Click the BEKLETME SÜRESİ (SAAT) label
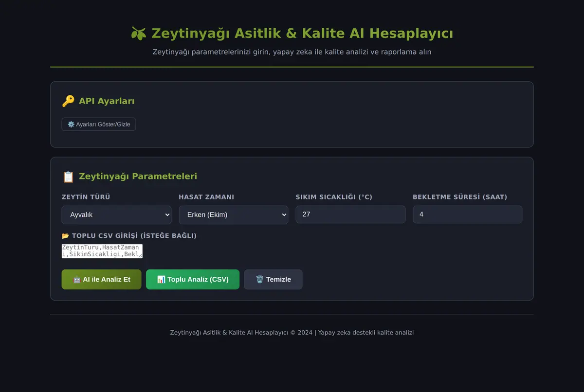Screen dimensions: 584x392 tap(460, 197)
